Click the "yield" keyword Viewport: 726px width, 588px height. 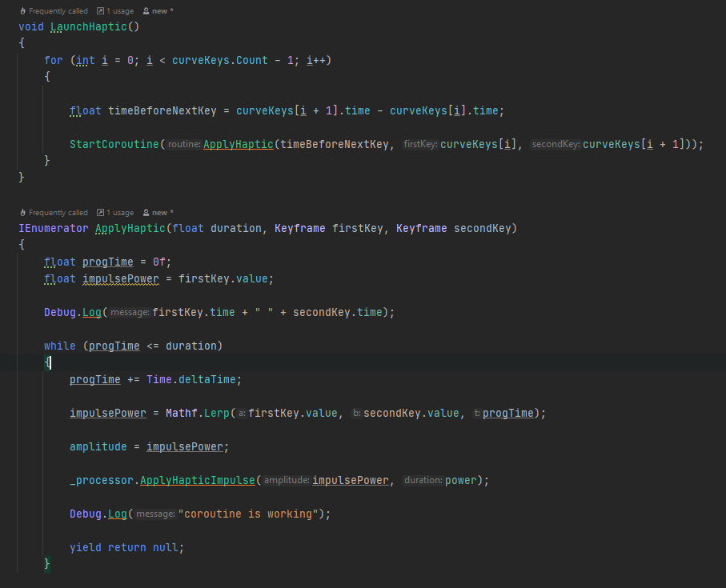(x=85, y=548)
